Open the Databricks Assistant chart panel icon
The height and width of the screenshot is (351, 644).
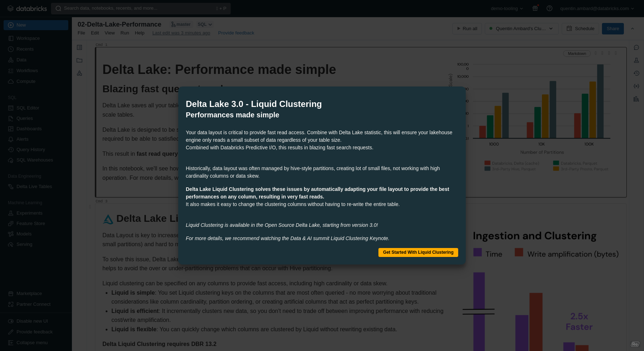point(636,99)
